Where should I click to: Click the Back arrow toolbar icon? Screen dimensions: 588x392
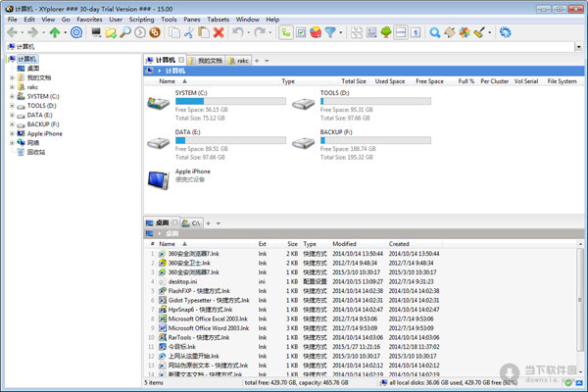click(12, 32)
